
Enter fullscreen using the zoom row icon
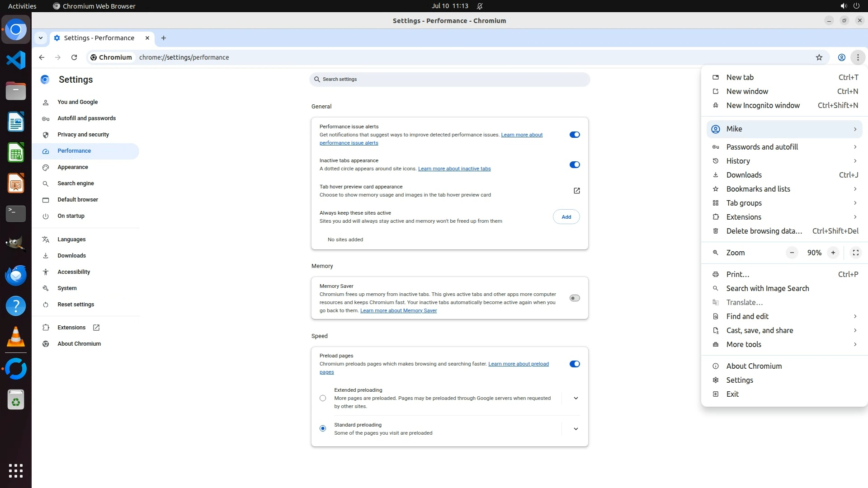click(855, 253)
